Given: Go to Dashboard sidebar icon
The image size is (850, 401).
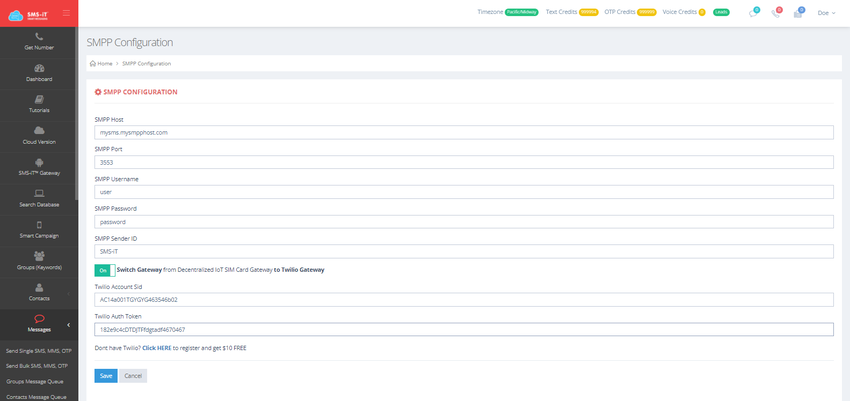Looking at the screenshot, I should coord(39,68).
